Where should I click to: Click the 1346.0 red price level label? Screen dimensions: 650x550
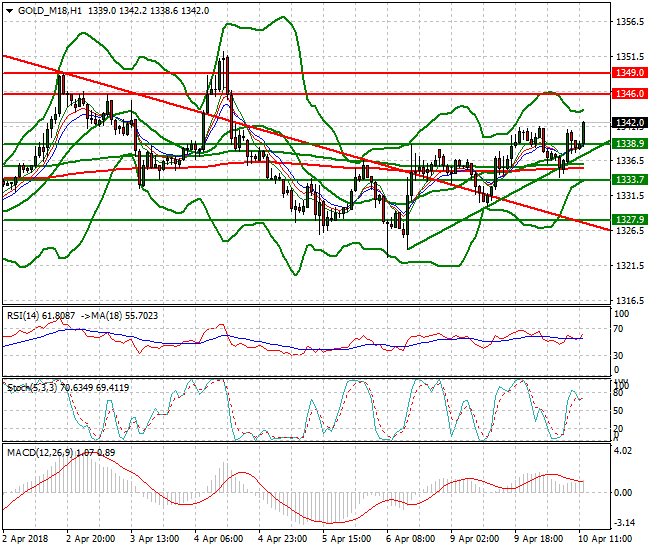[x=630, y=94]
